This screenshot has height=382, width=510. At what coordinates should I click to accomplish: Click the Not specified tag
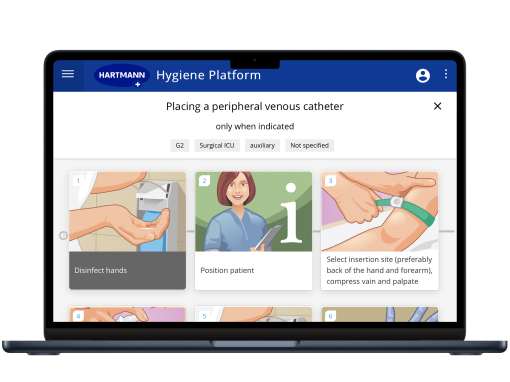[309, 146]
